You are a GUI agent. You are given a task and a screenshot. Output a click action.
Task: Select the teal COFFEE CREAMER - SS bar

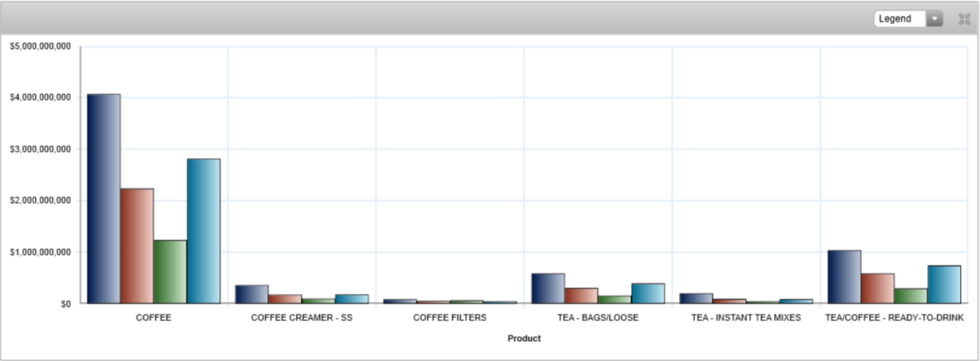tap(352, 299)
